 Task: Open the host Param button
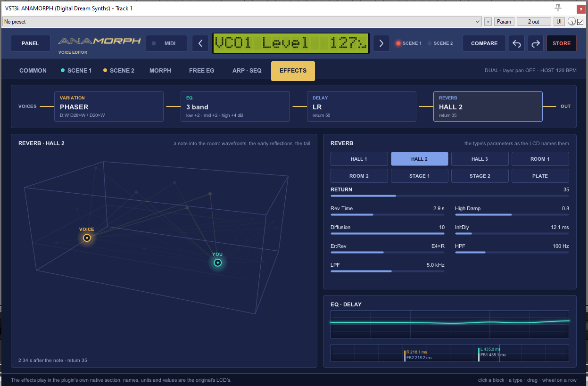tap(504, 22)
